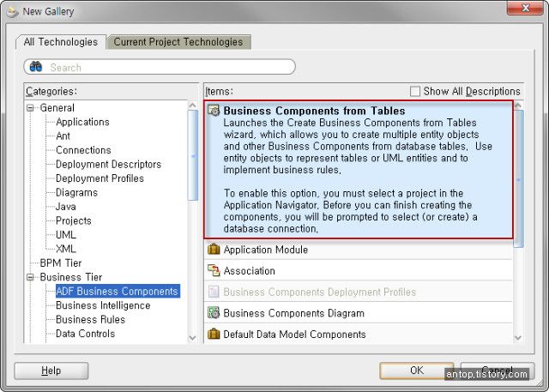Click the Business Components Deployment Profiles icon
549x392 pixels.
(214, 292)
